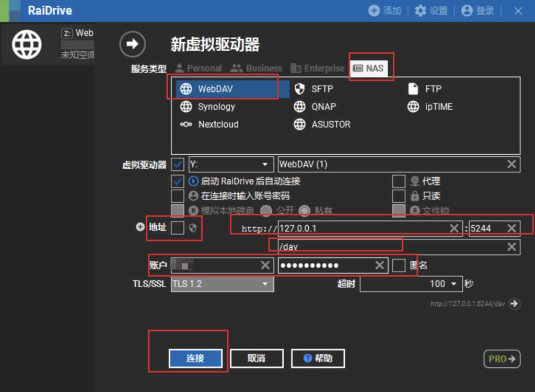
Task: Enable the 代理 proxy checkbox
Action: (399, 181)
